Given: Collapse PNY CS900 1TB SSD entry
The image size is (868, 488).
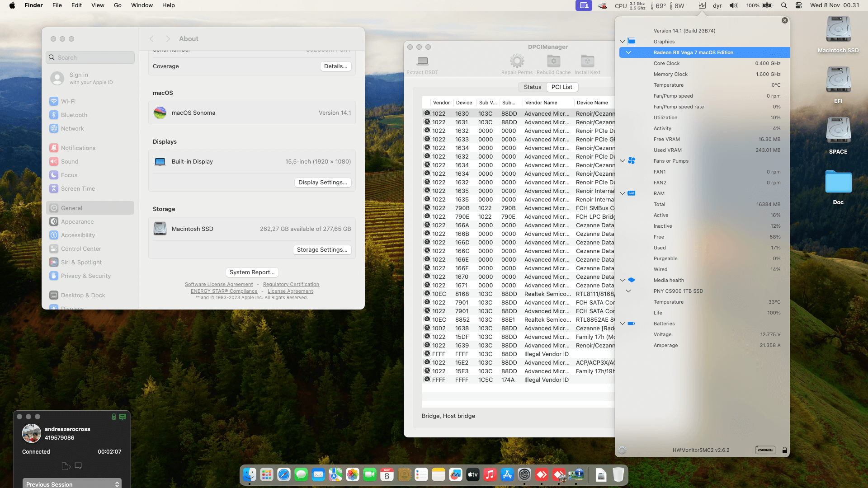Looking at the screenshot, I should click(x=628, y=291).
